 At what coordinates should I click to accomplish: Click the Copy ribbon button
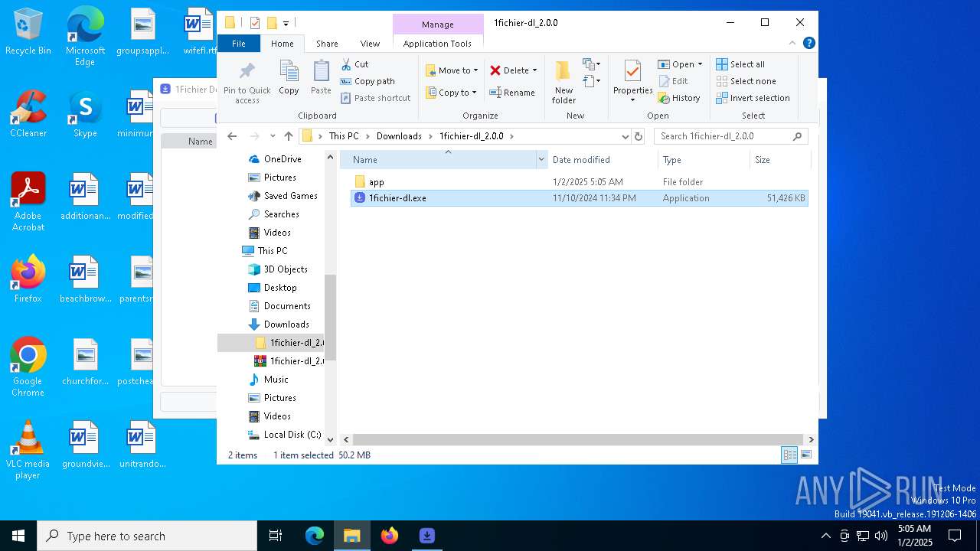pyautogui.click(x=289, y=77)
